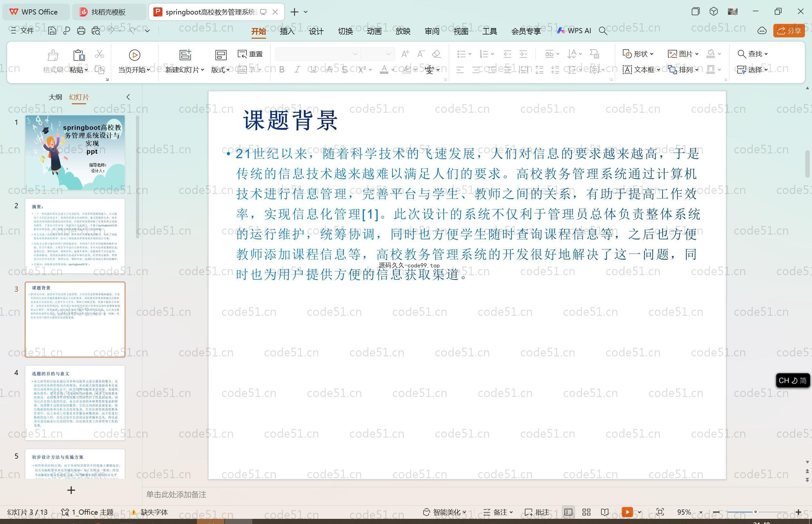This screenshot has height=524, width=812.
Task: Switch to the Insert tab
Action: [287, 31]
